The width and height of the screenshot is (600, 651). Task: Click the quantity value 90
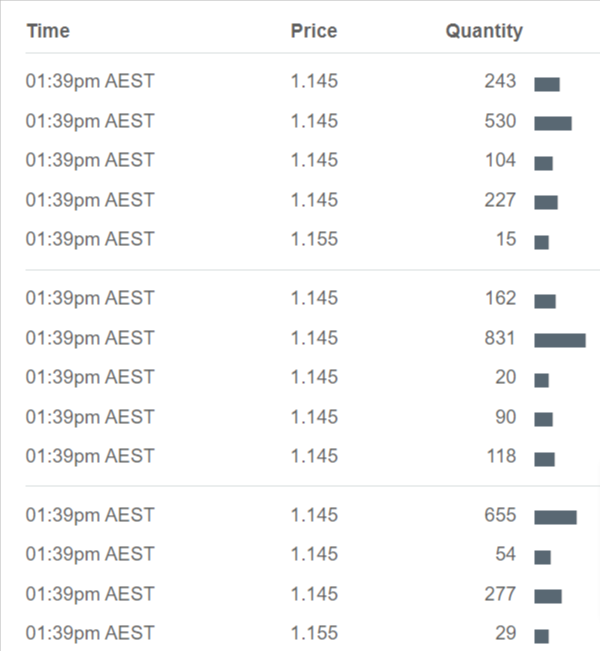click(x=505, y=416)
